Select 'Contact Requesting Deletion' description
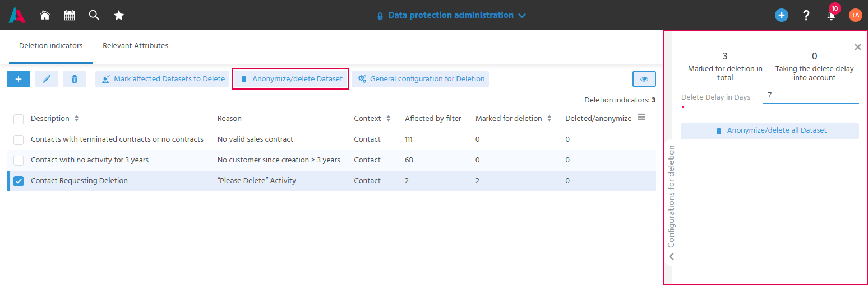The image size is (868, 285). coord(79,181)
